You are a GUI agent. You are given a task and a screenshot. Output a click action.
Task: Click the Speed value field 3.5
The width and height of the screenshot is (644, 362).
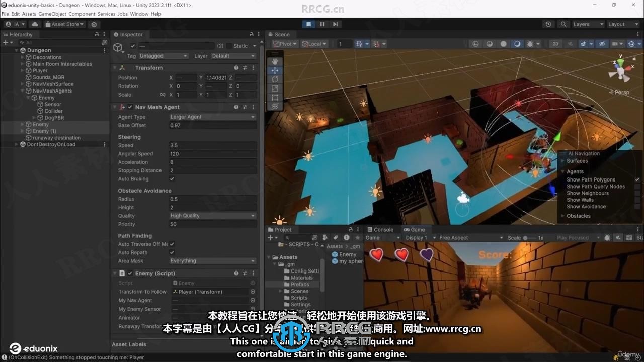pyautogui.click(x=213, y=145)
